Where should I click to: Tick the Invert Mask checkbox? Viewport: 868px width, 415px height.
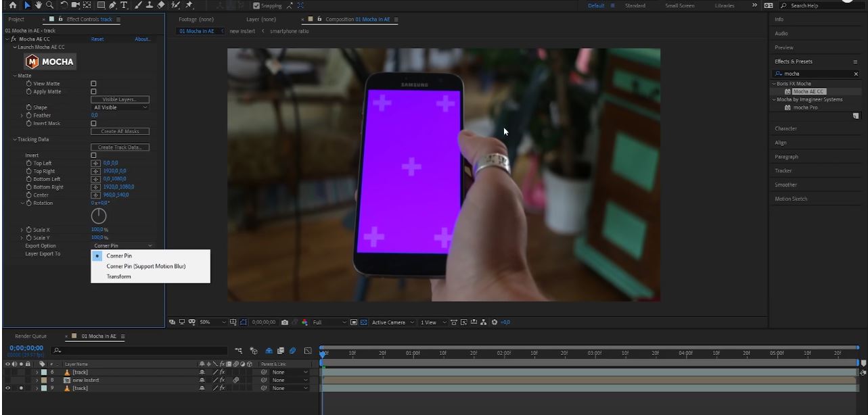coord(94,124)
